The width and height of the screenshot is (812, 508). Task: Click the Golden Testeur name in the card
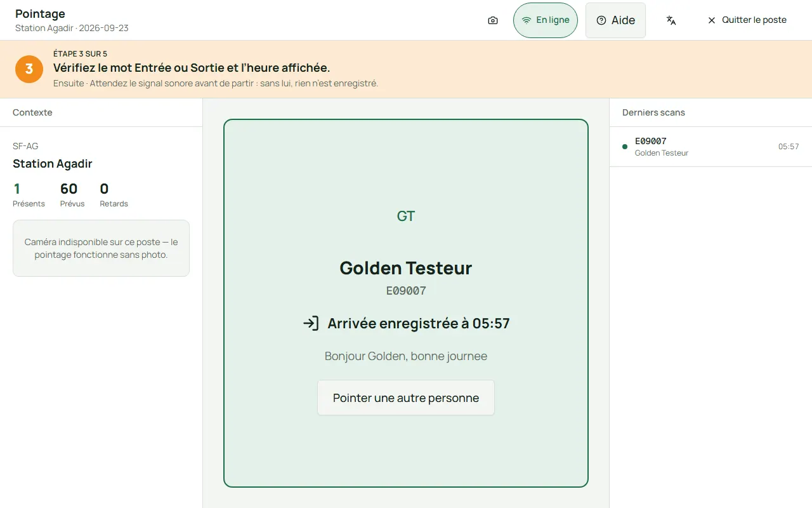click(x=406, y=268)
